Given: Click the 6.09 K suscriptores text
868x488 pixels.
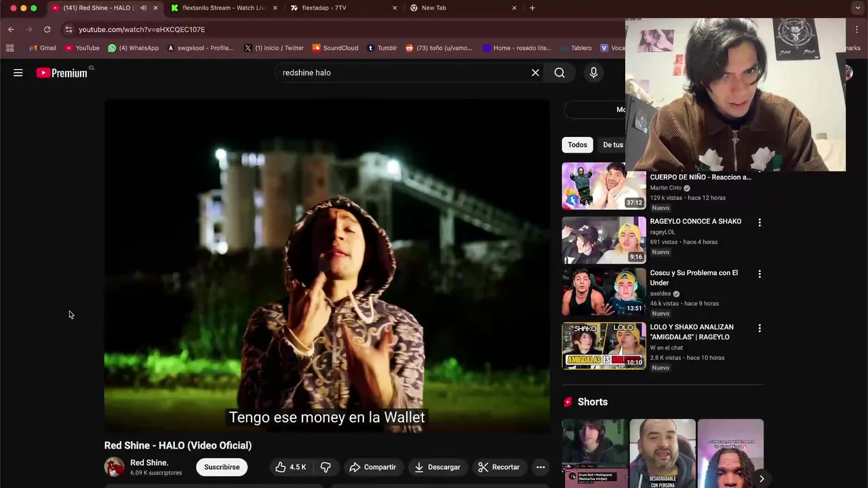Looking at the screenshot, I should 156,473.
